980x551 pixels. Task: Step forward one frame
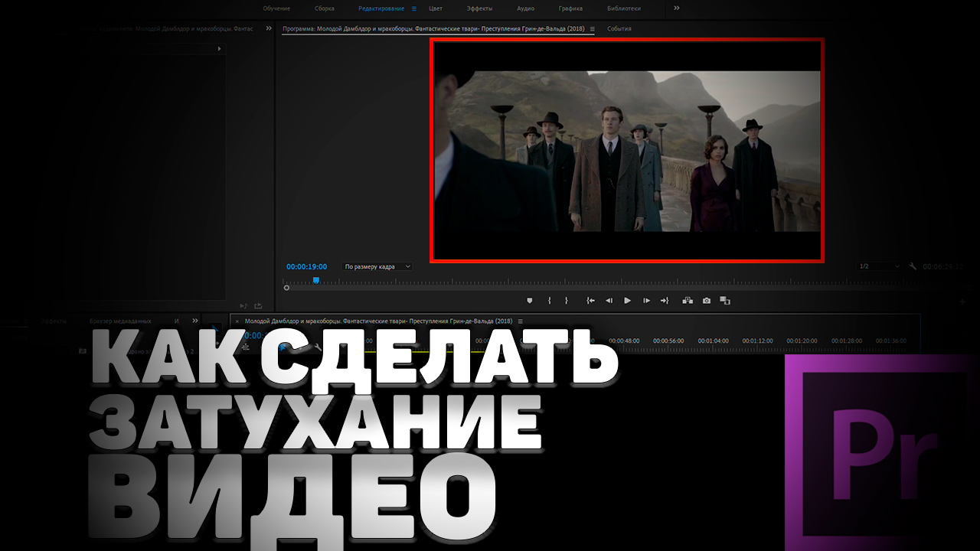pos(646,301)
